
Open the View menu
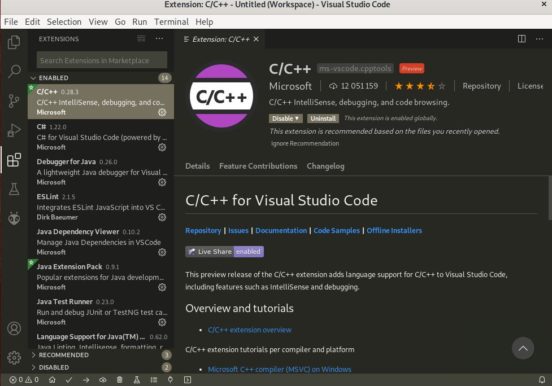98,22
